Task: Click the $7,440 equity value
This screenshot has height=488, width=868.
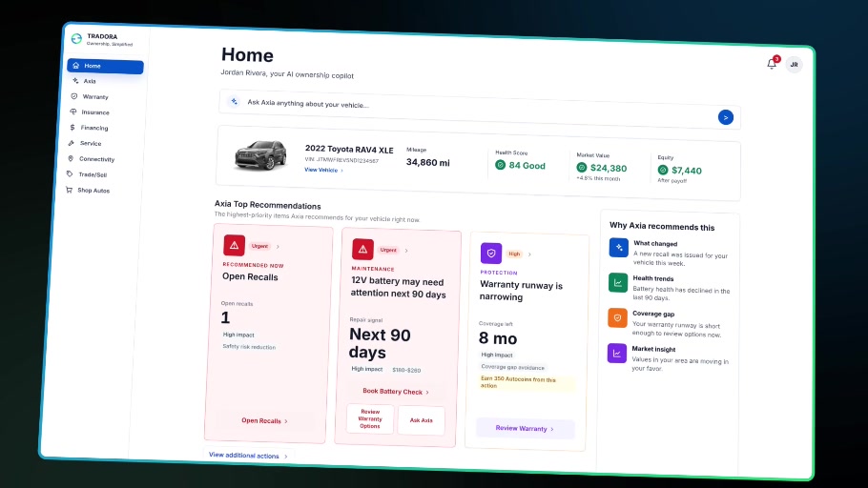Action: [x=687, y=171]
